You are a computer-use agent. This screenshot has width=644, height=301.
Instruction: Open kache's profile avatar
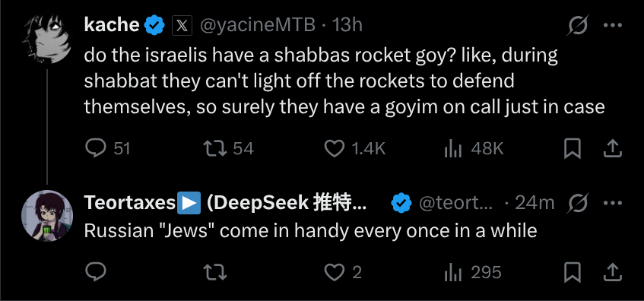coord(47,38)
